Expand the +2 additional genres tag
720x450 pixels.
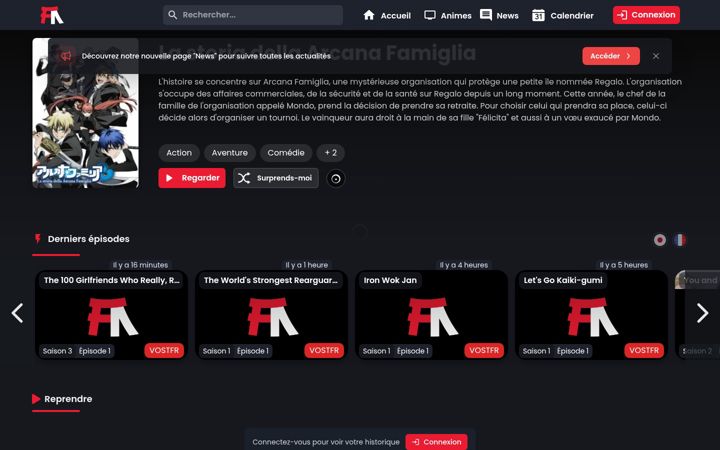pyautogui.click(x=331, y=153)
